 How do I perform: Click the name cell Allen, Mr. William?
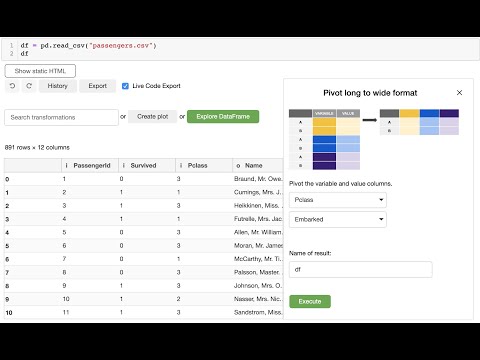point(258,232)
